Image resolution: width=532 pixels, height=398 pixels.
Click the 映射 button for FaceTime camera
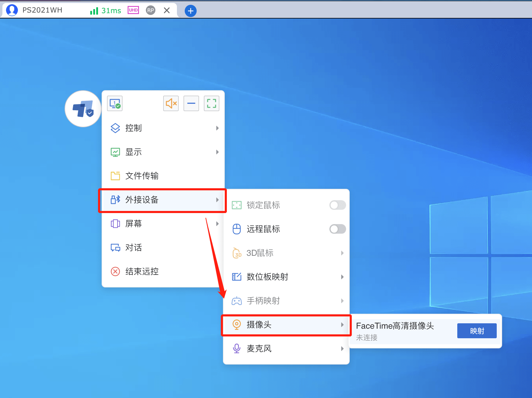pos(477,331)
